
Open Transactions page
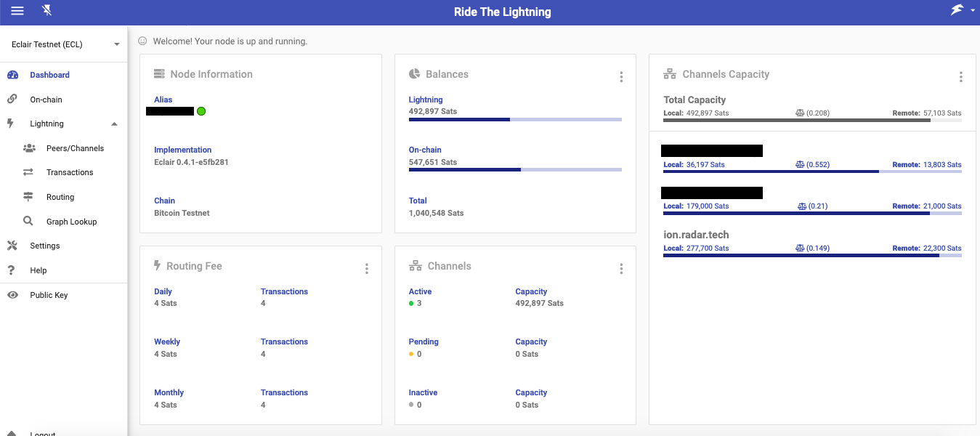(70, 173)
